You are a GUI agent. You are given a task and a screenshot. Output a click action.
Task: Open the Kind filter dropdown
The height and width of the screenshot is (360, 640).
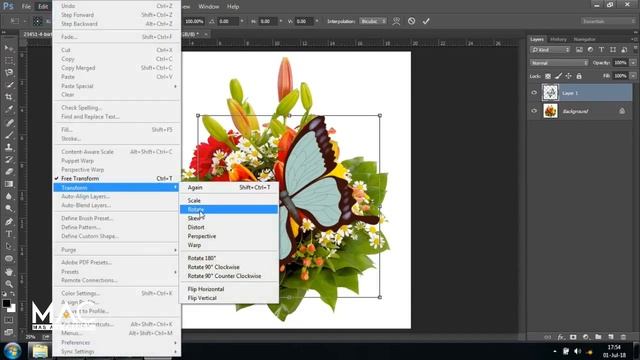[550, 50]
